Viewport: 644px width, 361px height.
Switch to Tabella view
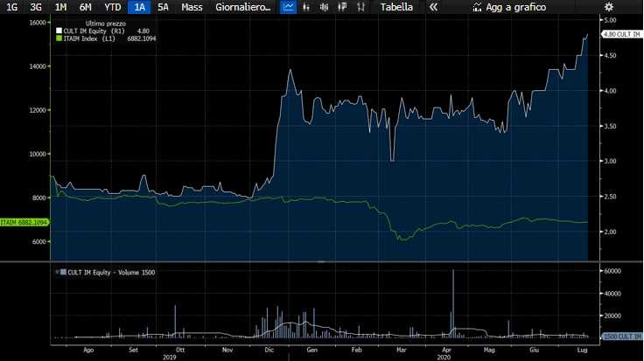pyautogui.click(x=396, y=7)
